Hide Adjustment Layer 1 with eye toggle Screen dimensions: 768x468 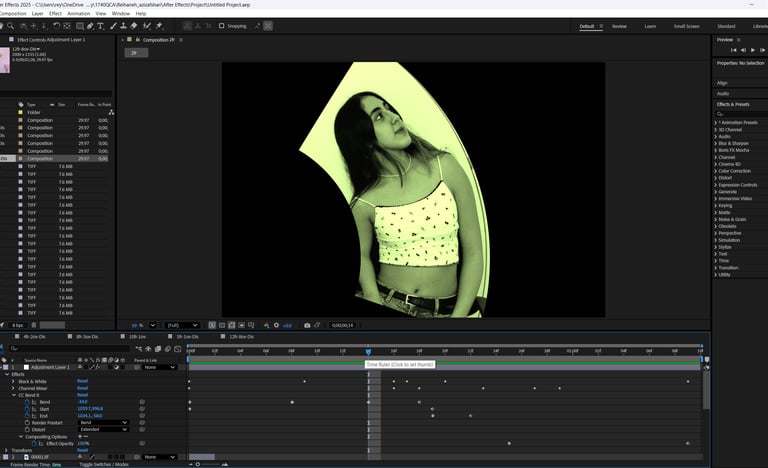(3, 367)
